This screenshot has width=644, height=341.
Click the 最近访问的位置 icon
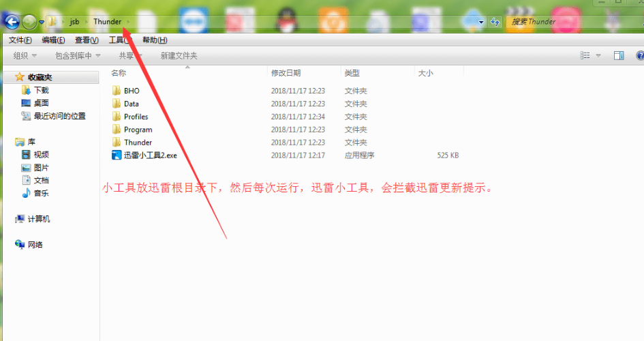26,116
